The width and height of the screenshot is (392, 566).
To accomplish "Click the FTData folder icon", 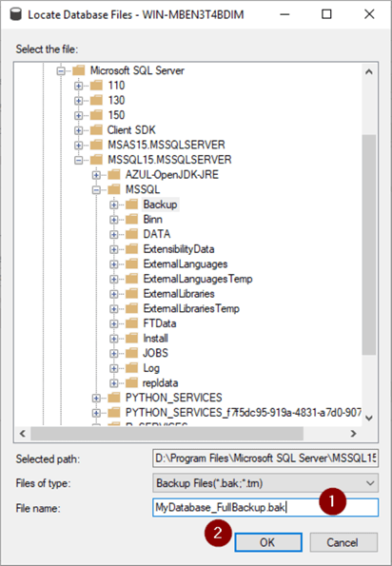I will 131,323.
